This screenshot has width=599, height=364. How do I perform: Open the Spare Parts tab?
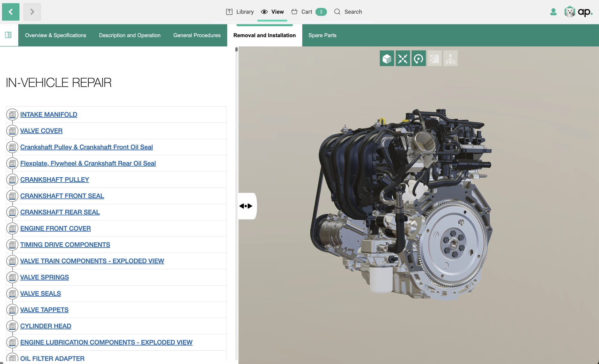[322, 35]
